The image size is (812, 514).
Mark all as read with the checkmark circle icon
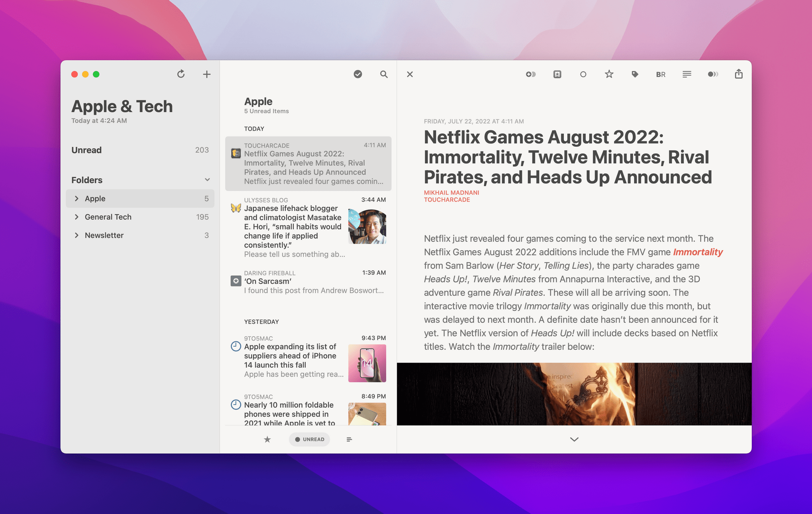tap(358, 74)
